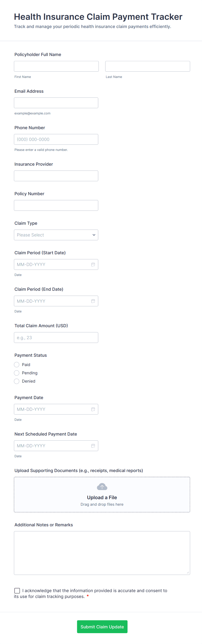Select the Paid payment status
The height and width of the screenshot is (644, 202).
click(x=17, y=365)
